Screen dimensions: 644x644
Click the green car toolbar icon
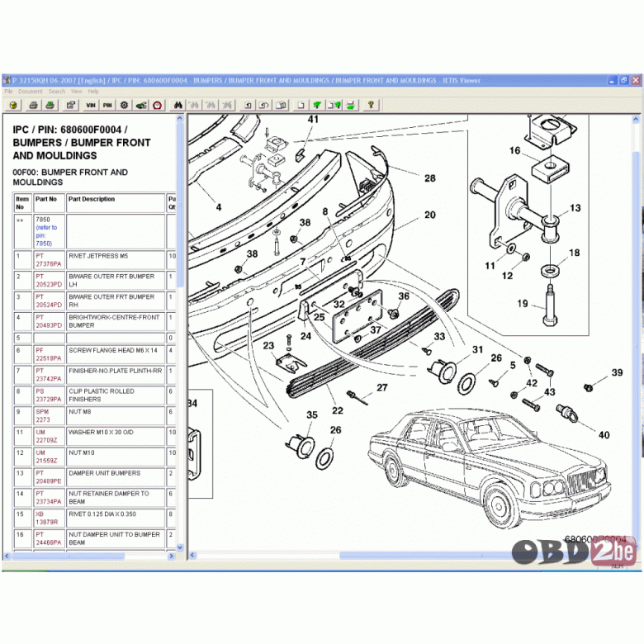(141, 106)
